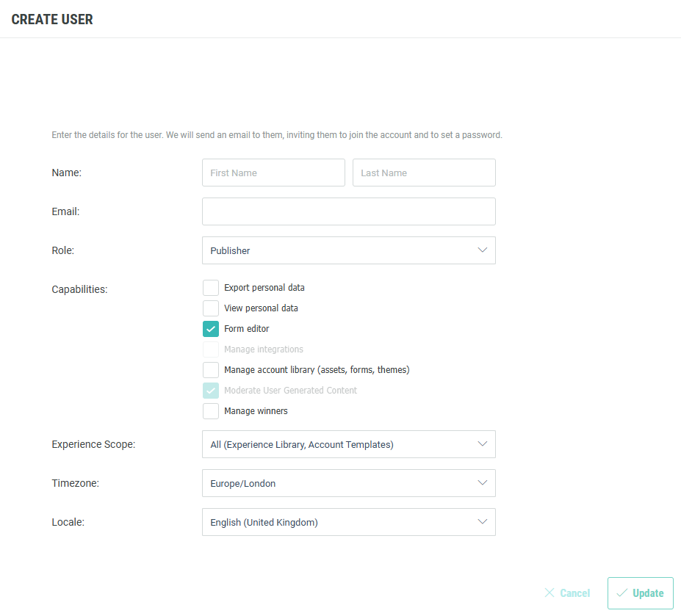This screenshot has width=681, height=616.
Task: Enable the Manage winners checkbox
Action: (211, 411)
